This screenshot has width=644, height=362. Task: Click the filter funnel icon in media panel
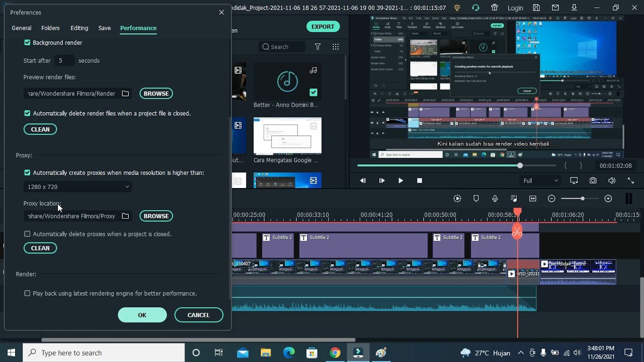click(317, 47)
